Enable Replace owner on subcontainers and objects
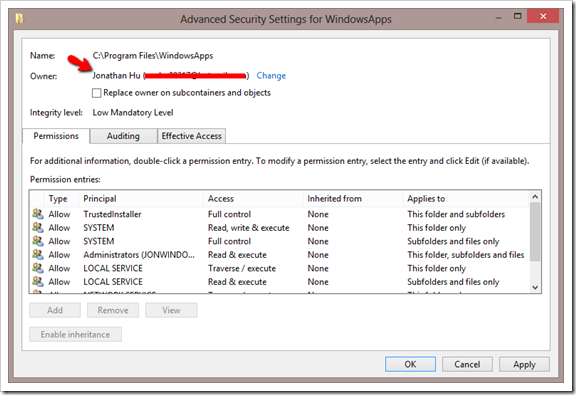The height and width of the screenshot is (395, 576). click(97, 93)
